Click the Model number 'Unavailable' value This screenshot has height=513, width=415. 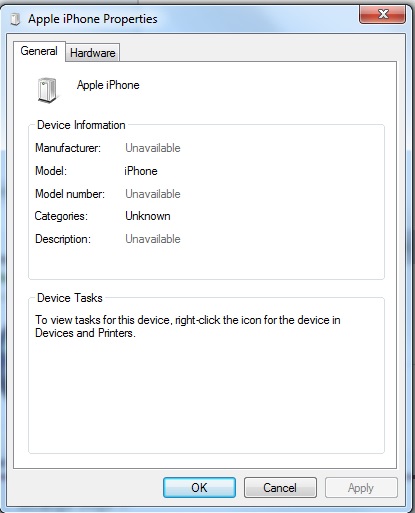(x=153, y=194)
